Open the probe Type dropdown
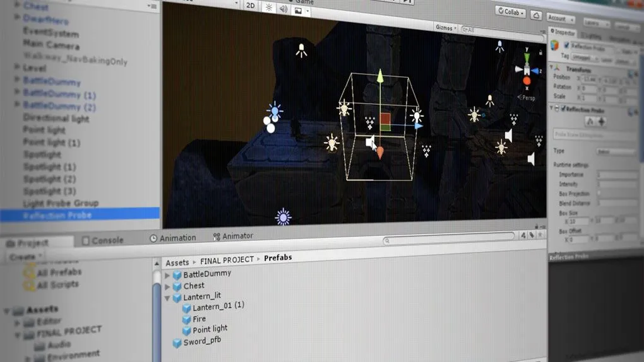 click(616, 152)
